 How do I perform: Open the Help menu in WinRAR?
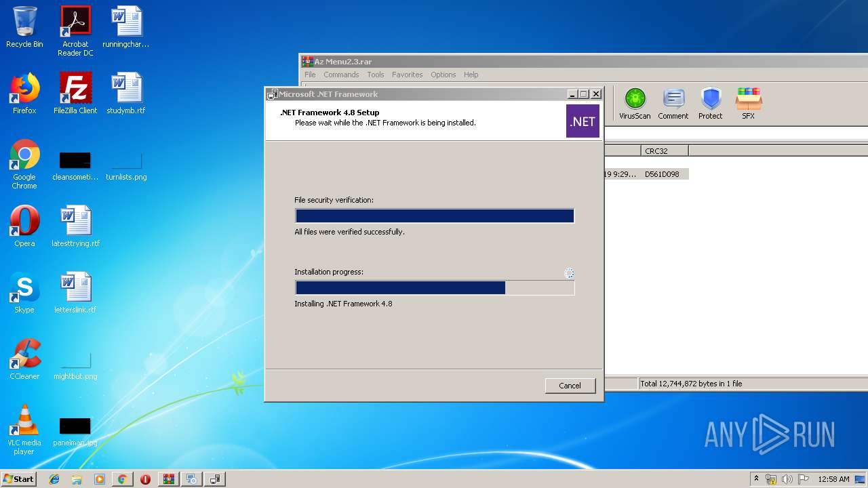click(x=471, y=75)
